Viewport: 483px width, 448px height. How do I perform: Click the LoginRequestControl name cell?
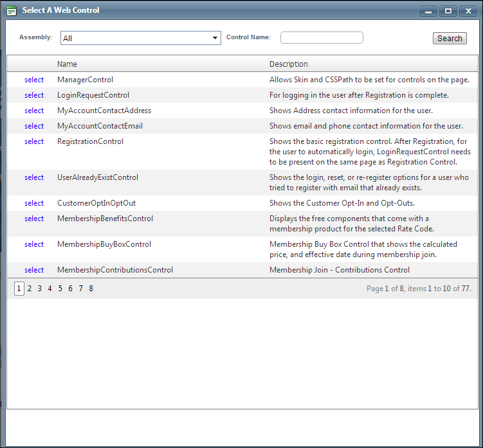(x=93, y=95)
